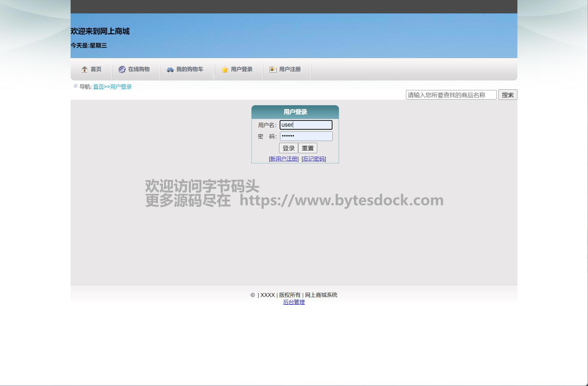Follow the 忘记密码 link
The image size is (588, 386).
click(x=314, y=159)
